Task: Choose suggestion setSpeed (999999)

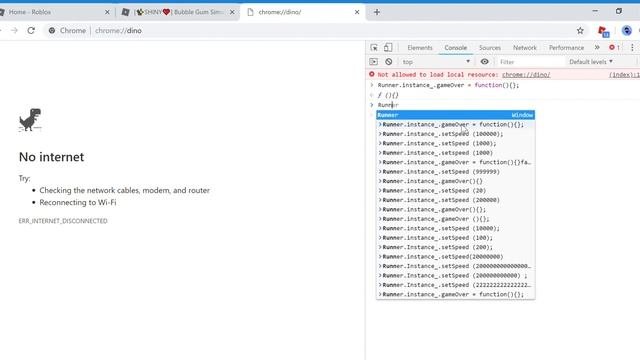Action: (455, 172)
